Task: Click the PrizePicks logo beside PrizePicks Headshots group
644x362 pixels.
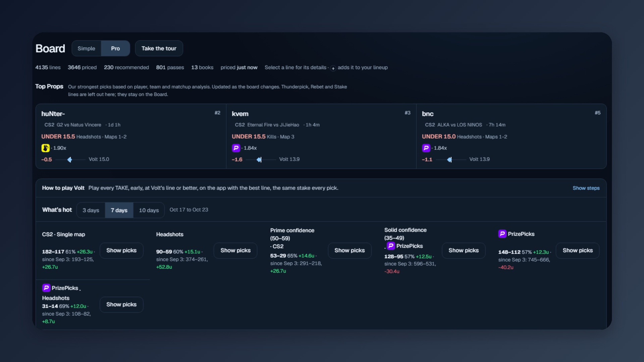Action: point(46,288)
